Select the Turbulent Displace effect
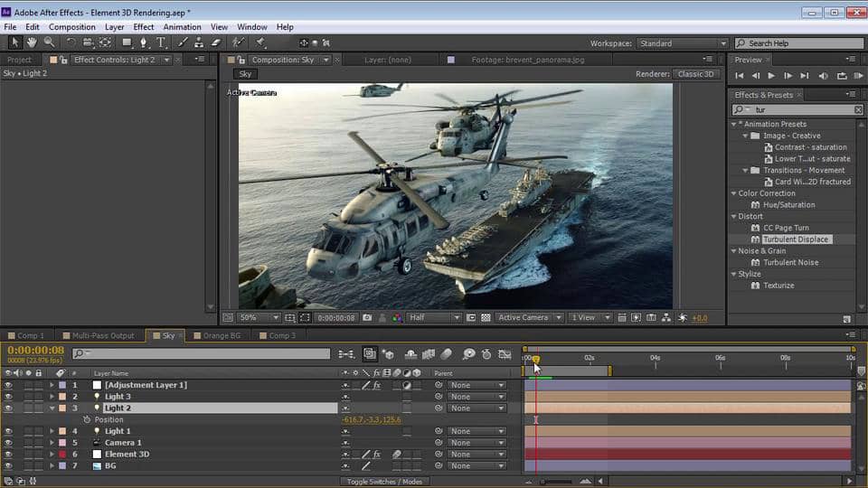The image size is (868, 488). pyautogui.click(x=796, y=239)
